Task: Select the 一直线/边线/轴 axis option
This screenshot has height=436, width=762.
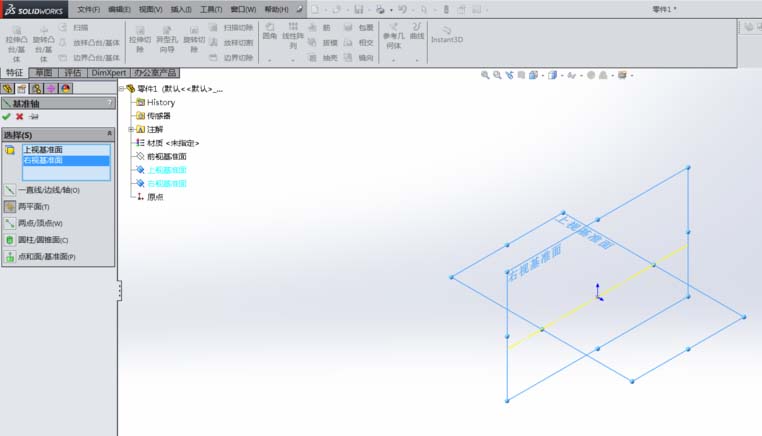Action: point(41,190)
